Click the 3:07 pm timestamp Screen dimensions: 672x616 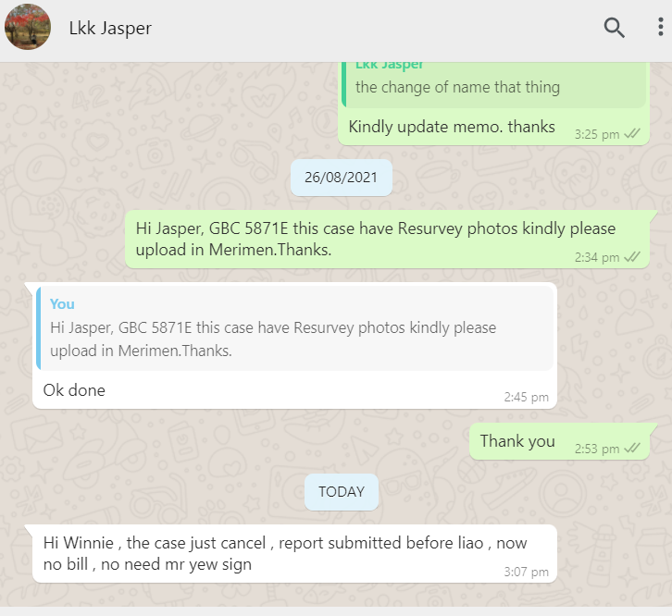[x=527, y=572]
